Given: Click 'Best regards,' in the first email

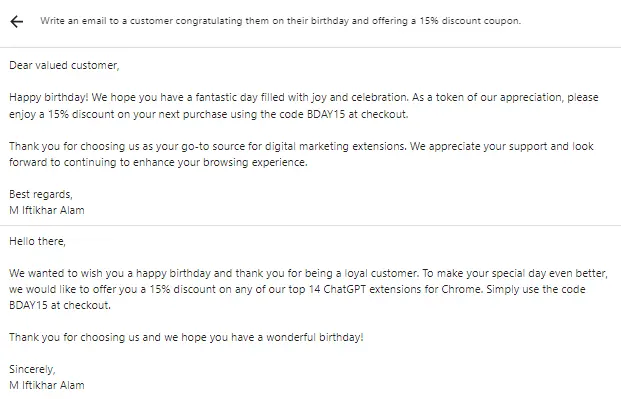Looking at the screenshot, I should [x=41, y=194].
